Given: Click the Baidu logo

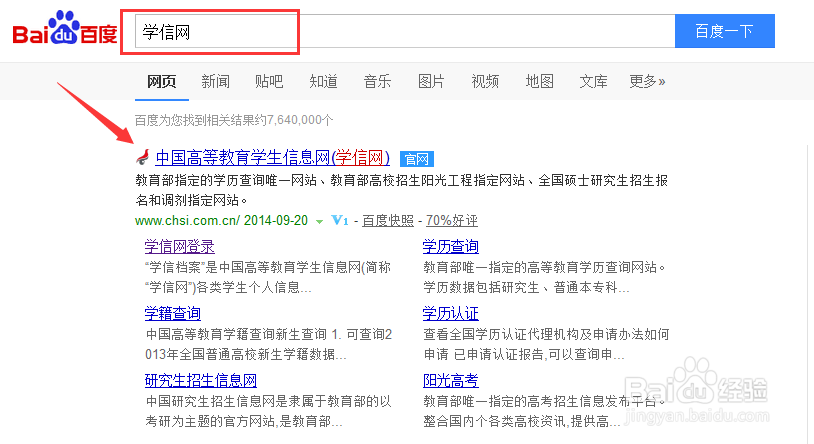Looking at the screenshot, I should click(65, 29).
